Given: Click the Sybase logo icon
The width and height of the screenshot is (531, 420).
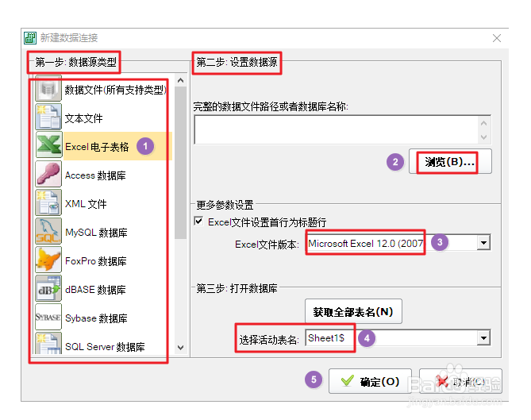Looking at the screenshot, I should (48, 317).
